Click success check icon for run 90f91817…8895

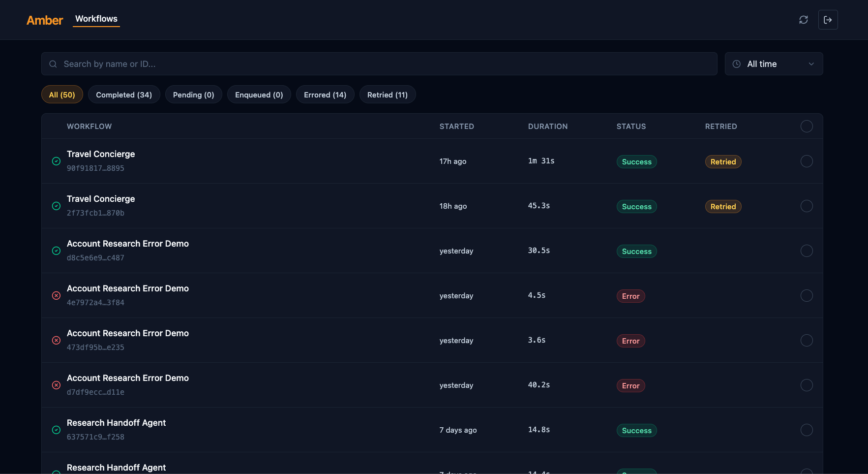[57, 161]
